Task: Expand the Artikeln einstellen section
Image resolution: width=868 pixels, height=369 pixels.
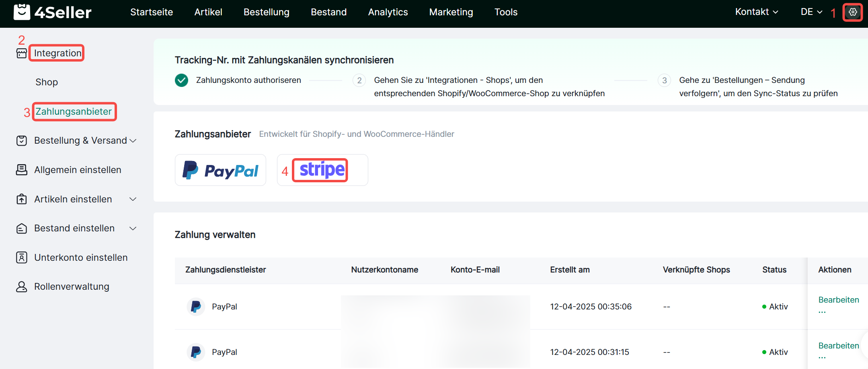Action: tap(133, 199)
